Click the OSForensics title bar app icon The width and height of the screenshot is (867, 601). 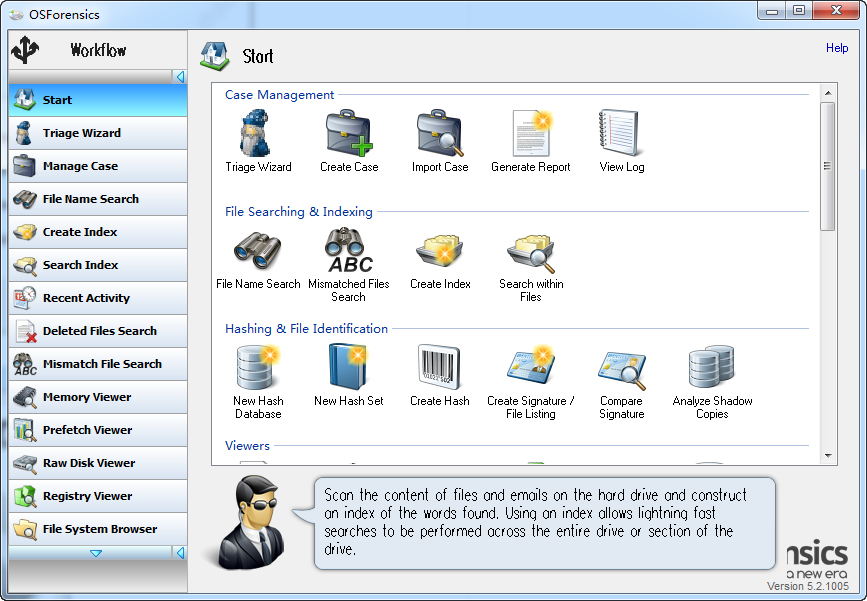(15, 14)
